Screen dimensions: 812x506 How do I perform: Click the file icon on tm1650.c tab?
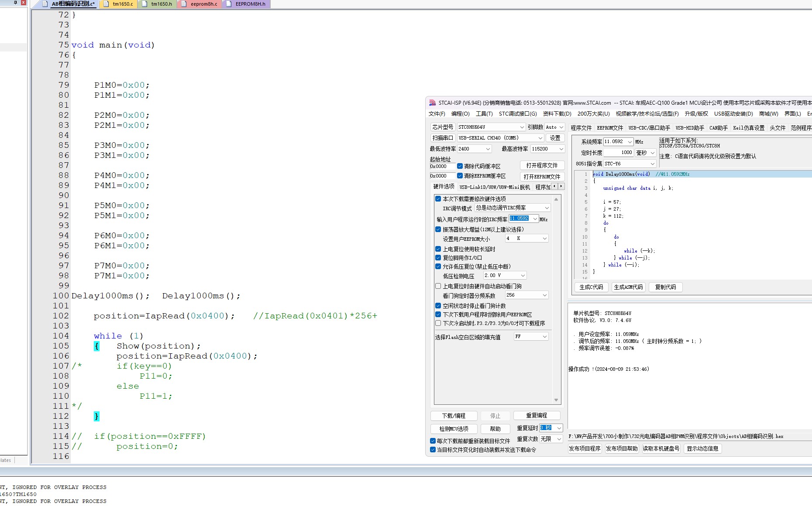[x=106, y=4]
